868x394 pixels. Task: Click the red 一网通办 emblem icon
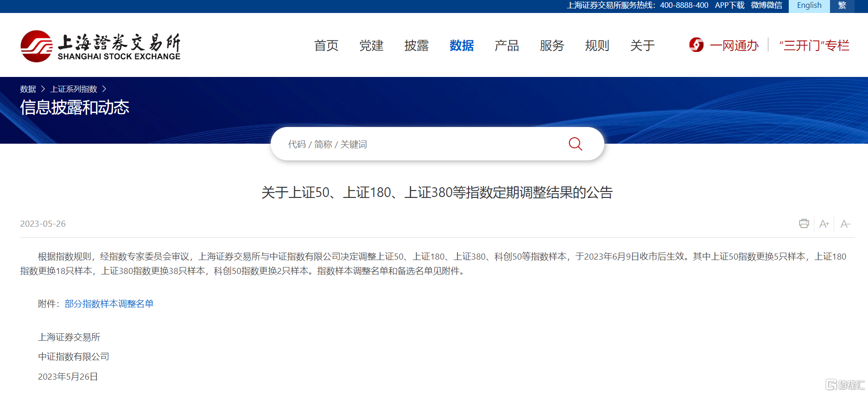(x=696, y=45)
